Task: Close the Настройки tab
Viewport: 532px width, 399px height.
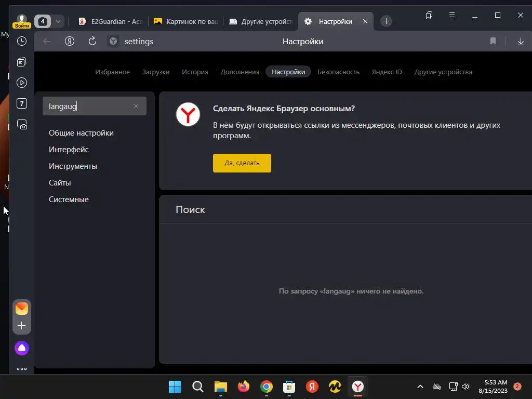Action: [365, 21]
